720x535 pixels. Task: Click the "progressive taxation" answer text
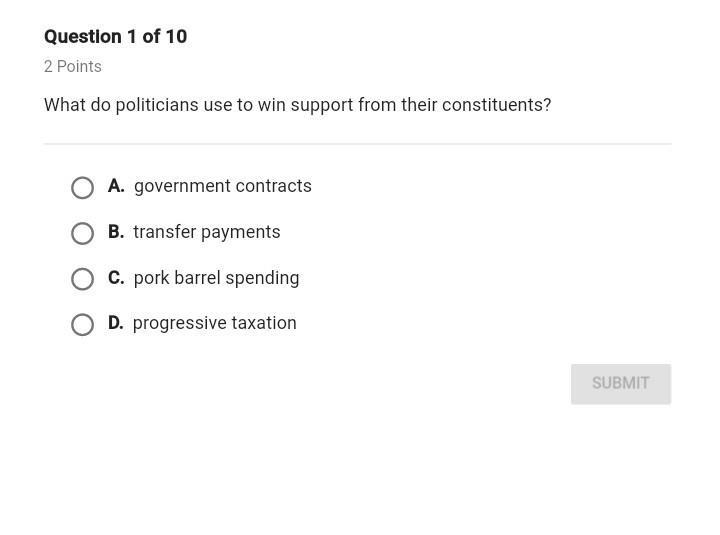[x=215, y=323]
